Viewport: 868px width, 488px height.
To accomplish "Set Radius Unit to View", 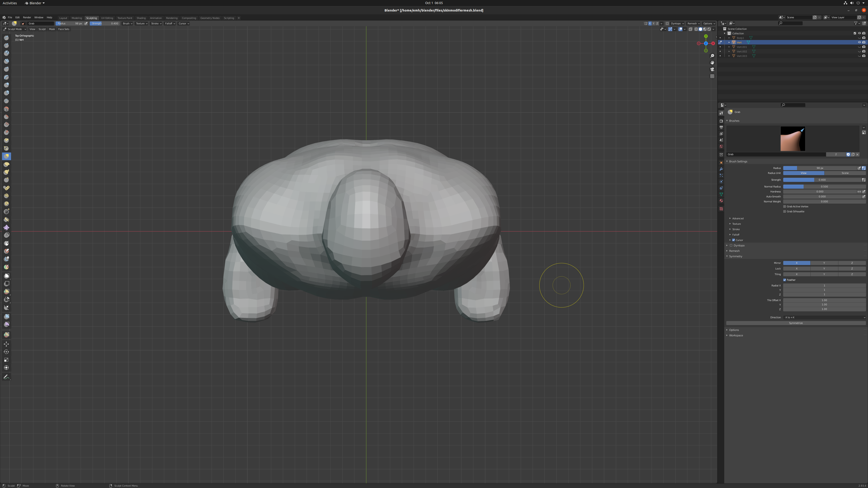I will tap(804, 173).
